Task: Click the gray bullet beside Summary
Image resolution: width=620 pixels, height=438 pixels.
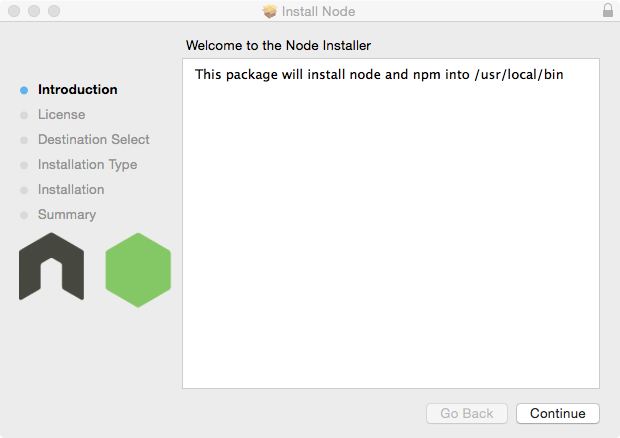Action: pyautogui.click(x=24, y=215)
